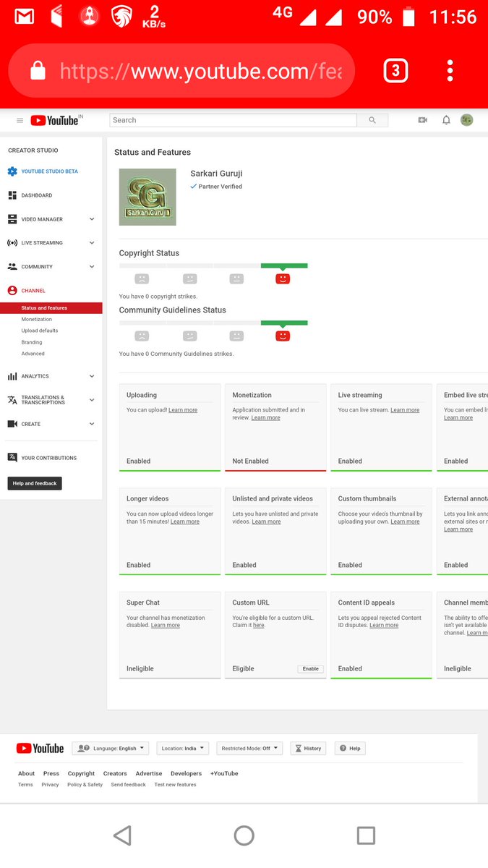Click the Create camera icon in sidebar

point(12,424)
